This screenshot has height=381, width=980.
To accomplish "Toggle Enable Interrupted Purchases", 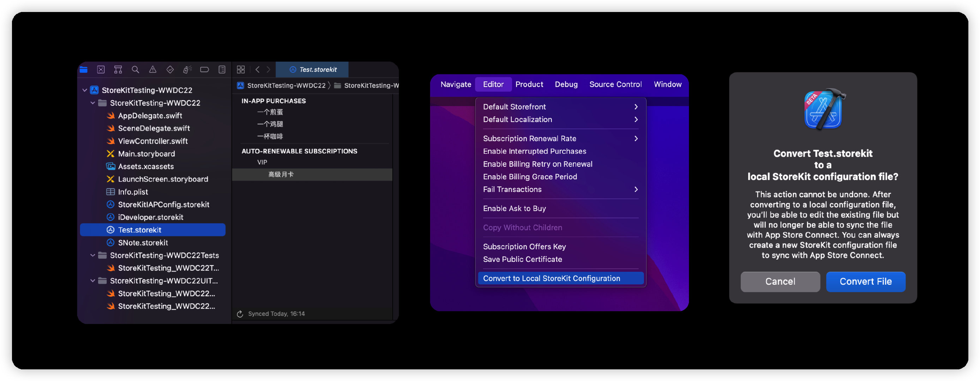I will pyautogui.click(x=561, y=151).
